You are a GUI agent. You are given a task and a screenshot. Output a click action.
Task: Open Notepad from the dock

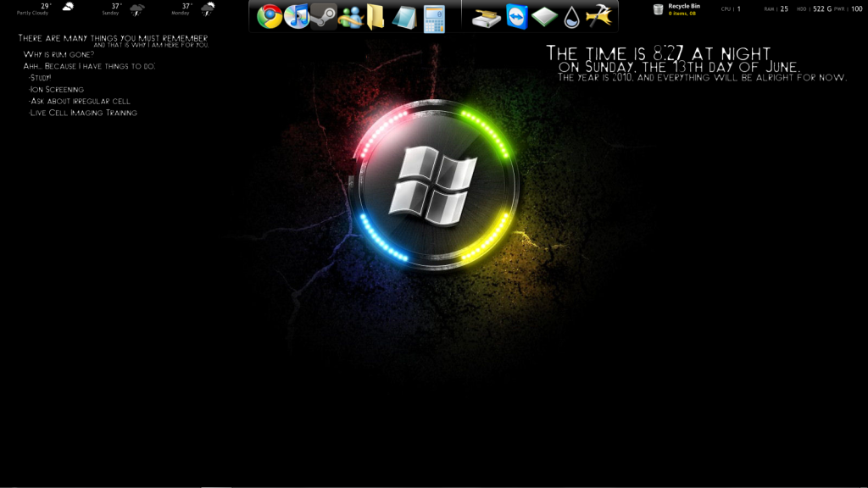(404, 17)
